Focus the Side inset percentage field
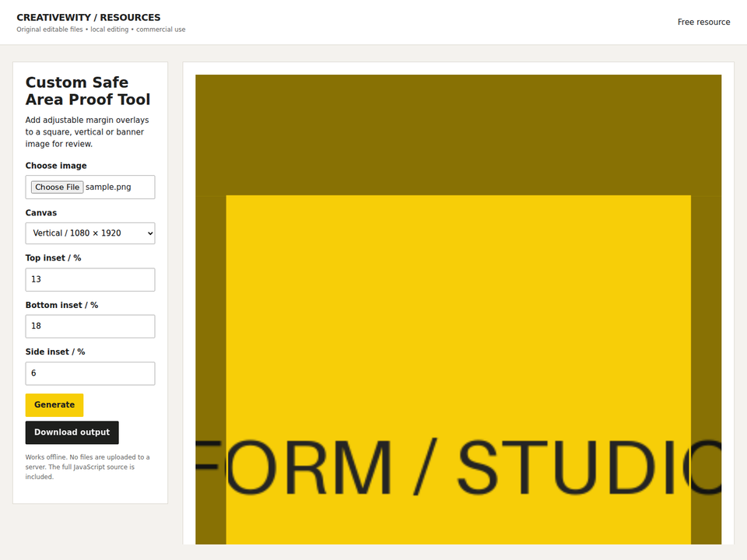The width and height of the screenshot is (747, 560). pyautogui.click(x=90, y=373)
